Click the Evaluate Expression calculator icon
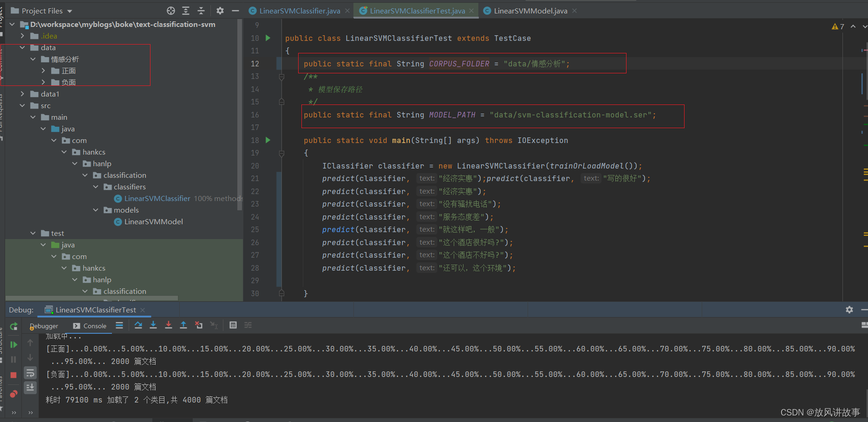868x422 pixels. pyautogui.click(x=233, y=325)
